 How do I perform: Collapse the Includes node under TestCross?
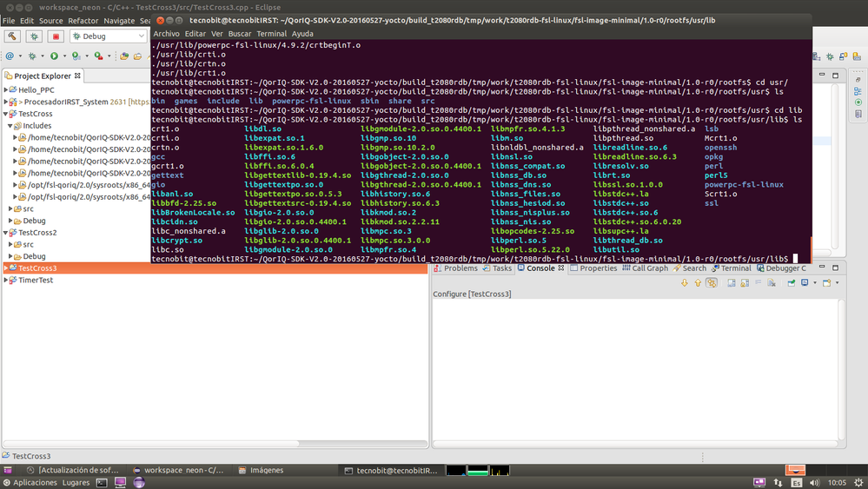coord(10,126)
